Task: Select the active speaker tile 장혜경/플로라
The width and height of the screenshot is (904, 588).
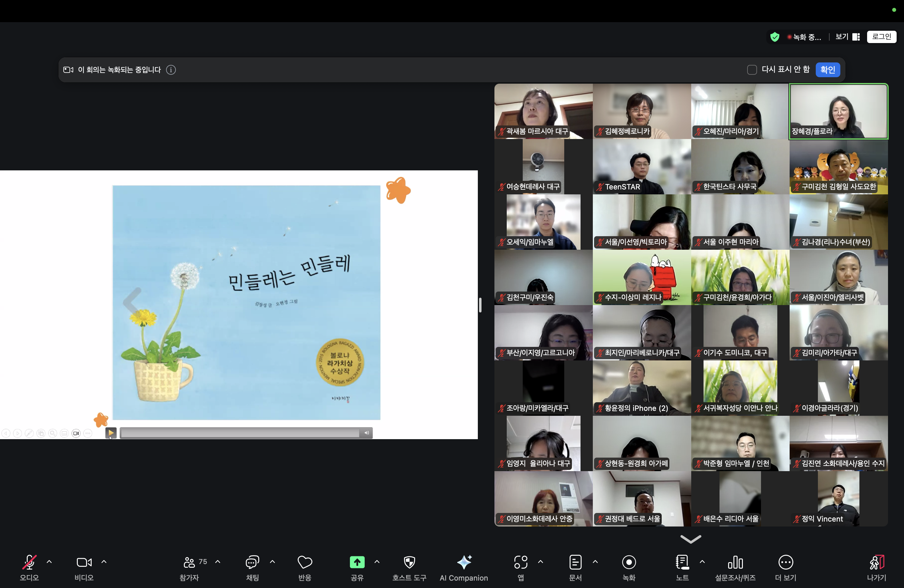Action: 839,111
